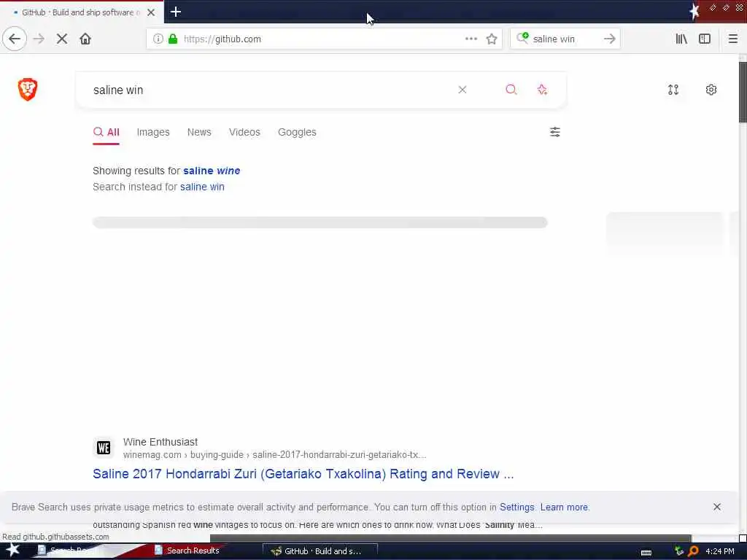Click the taskbar clock showing 4:24 PM
The image size is (747, 560).
tap(720, 551)
